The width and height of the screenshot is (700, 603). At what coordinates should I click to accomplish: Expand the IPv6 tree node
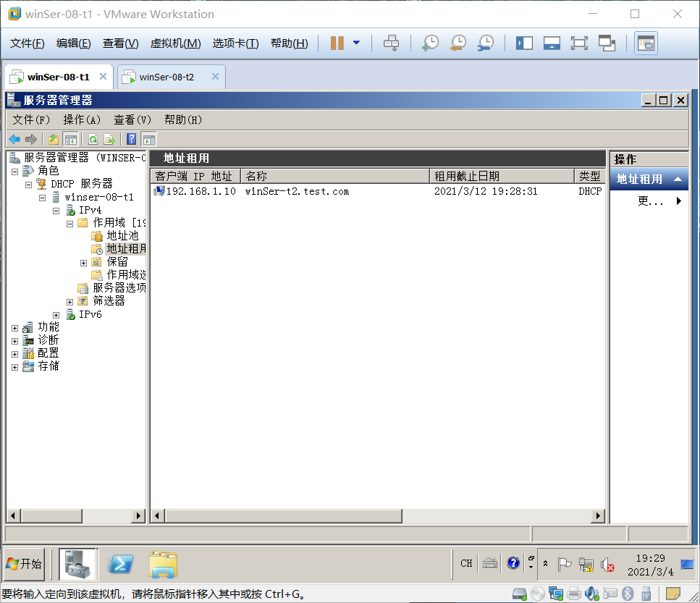click(56, 315)
